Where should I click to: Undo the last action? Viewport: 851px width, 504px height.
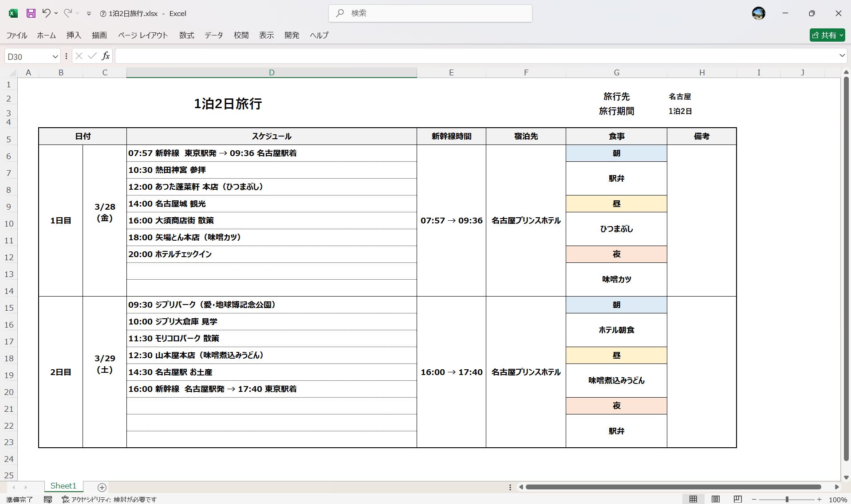tap(46, 13)
